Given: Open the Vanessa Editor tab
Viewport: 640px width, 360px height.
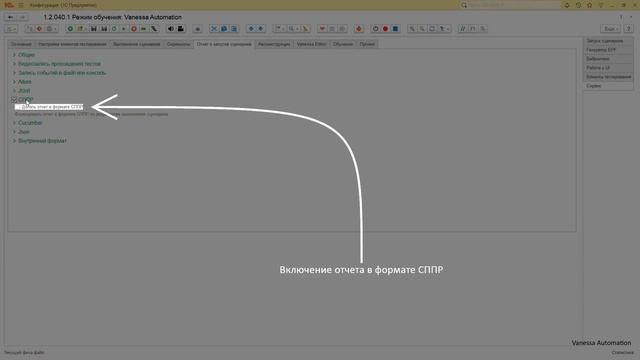Looking at the screenshot, I should pos(311,44).
